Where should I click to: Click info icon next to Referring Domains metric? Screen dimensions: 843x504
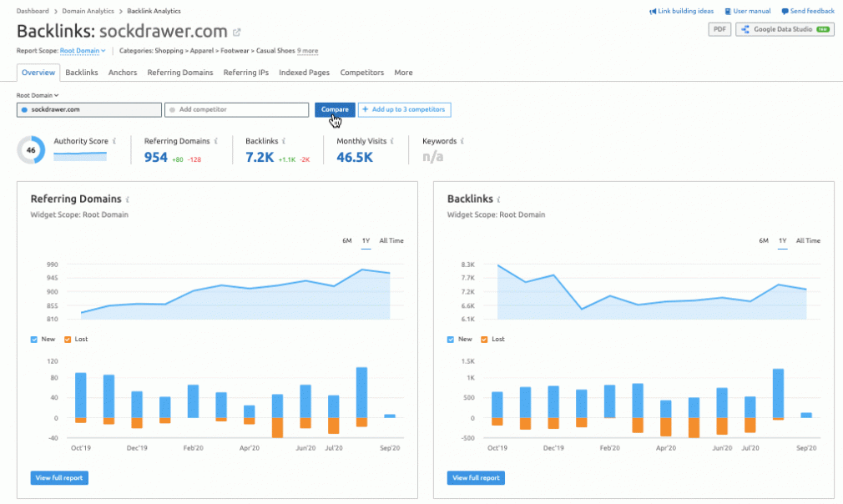point(216,141)
